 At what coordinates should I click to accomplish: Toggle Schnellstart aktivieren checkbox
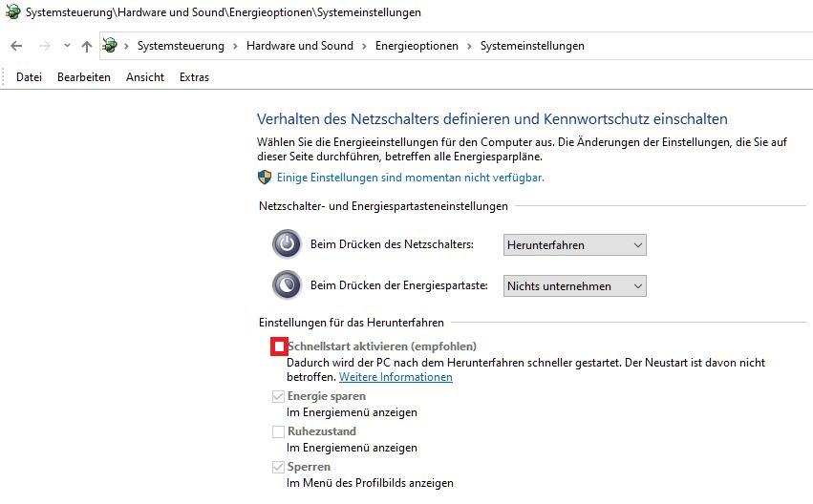tap(279, 346)
